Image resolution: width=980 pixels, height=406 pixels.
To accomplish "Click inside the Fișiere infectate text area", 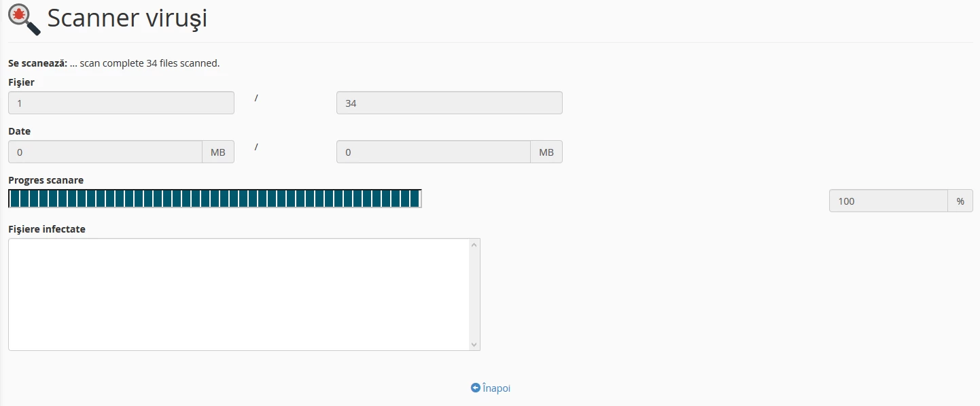I will 239,294.
